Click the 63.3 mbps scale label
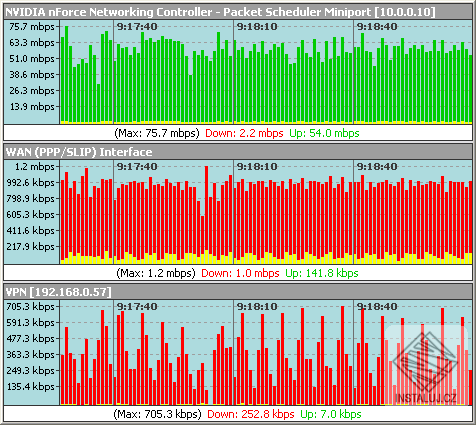476x425 pixels. coord(32,43)
